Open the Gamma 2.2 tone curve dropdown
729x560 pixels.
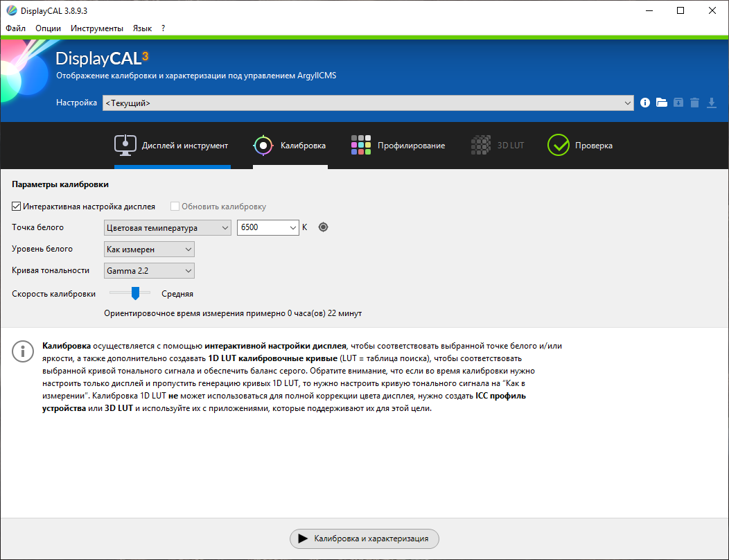tap(149, 270)
